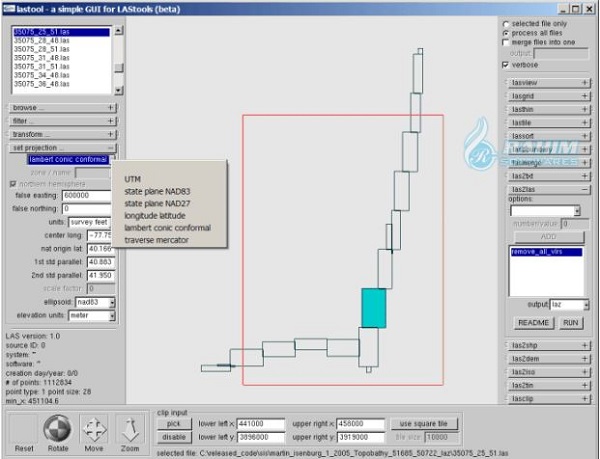Activate the Zoom tool
Viewport: 600px width, 459px height.
click(130, 430)
